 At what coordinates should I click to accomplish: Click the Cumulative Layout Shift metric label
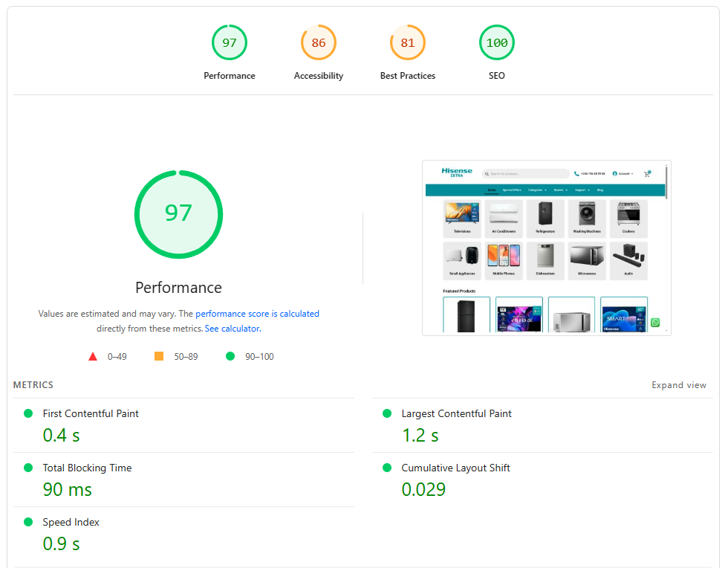pos(455,468)
